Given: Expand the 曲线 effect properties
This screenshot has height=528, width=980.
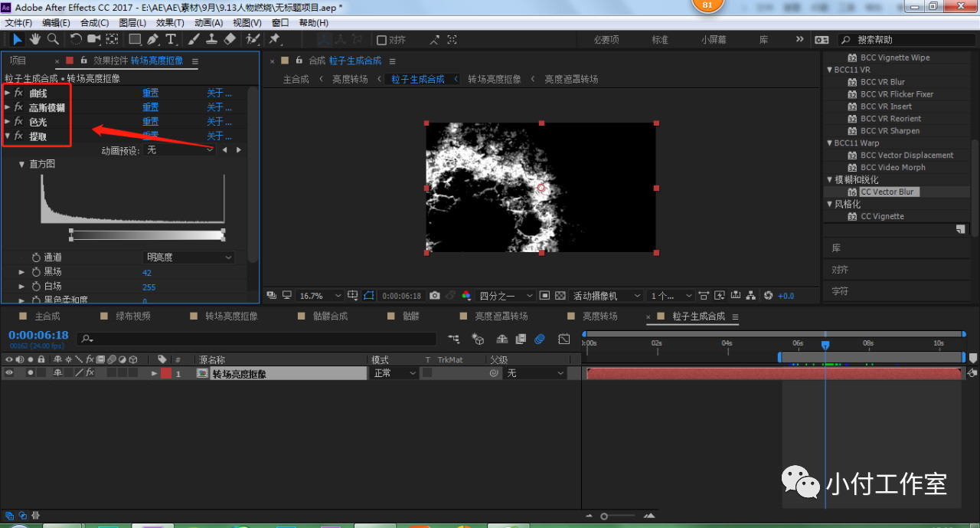Looking at the screenshot, I should (x=8, y=93).
